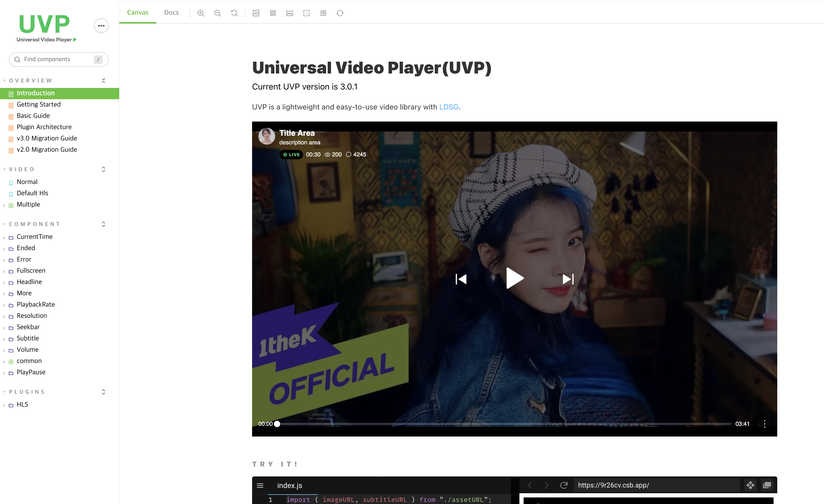This screenshot has height=504, width=824.
Task: Toggle the outlines dashed-square icon
Action: tap(306, 13)
